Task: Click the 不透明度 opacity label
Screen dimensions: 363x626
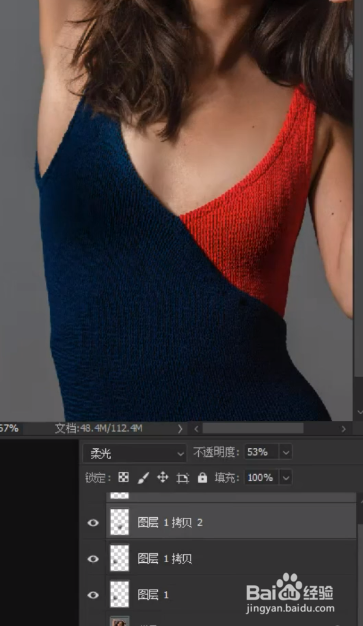Action: pyautogui.click(x=216, y=452)
